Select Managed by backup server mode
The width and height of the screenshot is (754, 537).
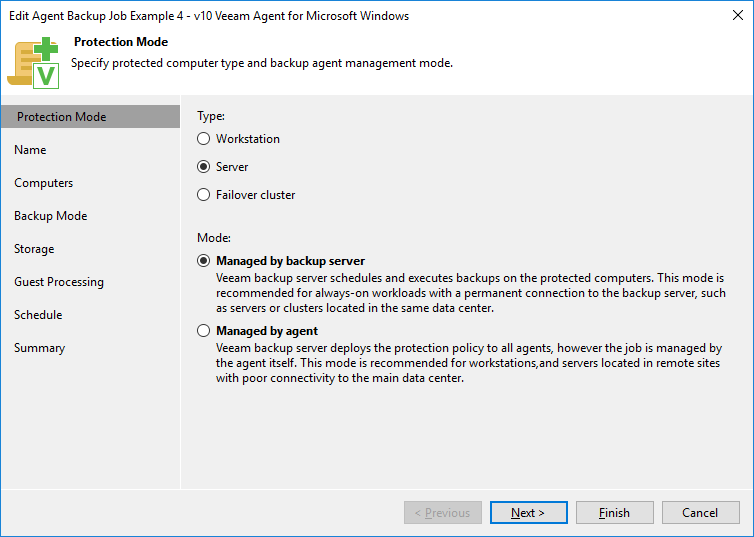click(203, 261)
